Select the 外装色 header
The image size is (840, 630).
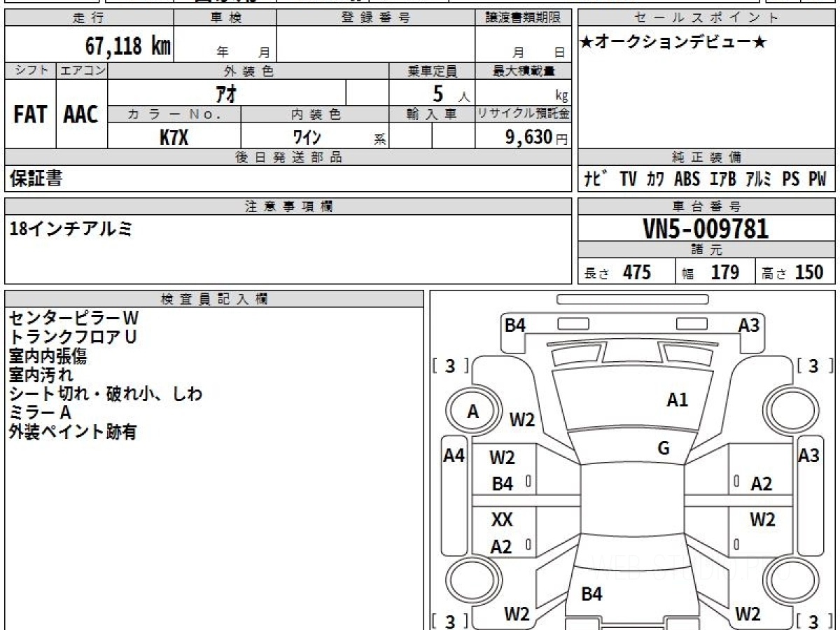pyautogui.click(x=248, y=71)
